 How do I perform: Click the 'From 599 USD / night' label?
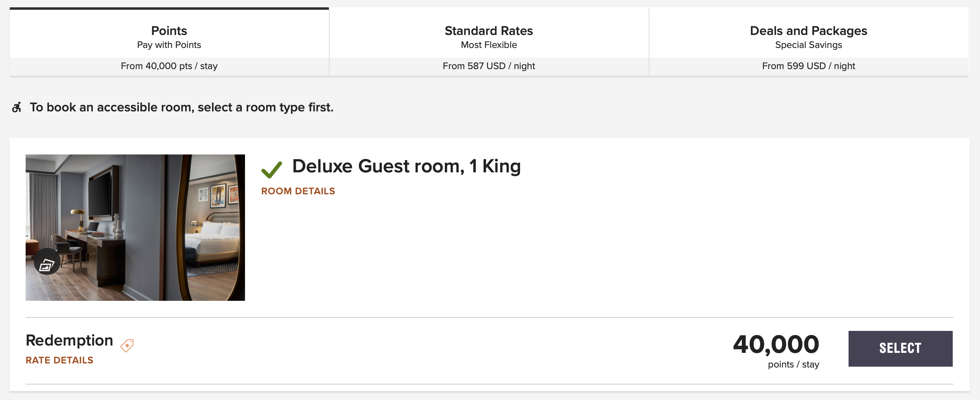coord(809,66)
